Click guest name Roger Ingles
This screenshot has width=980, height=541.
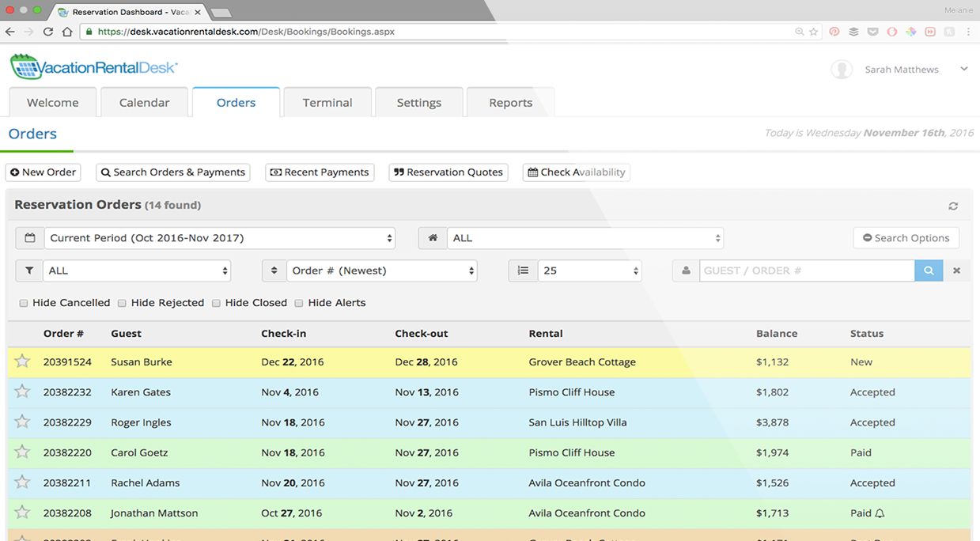pyautogui.click(x=141, y=422)
